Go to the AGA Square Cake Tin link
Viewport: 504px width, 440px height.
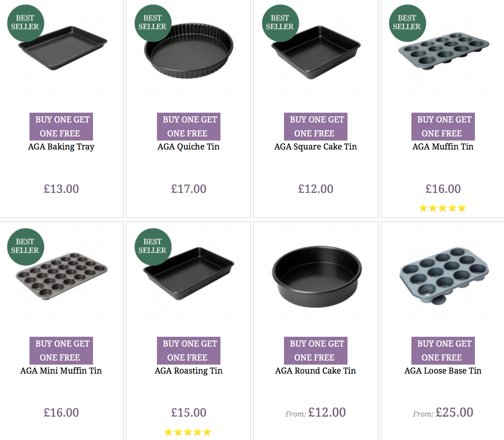tap(316, 147)
